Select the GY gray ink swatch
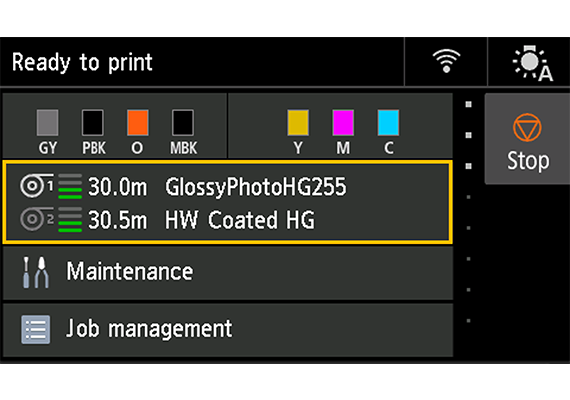This screenshot has height=400, width=570. coord(47,123)
